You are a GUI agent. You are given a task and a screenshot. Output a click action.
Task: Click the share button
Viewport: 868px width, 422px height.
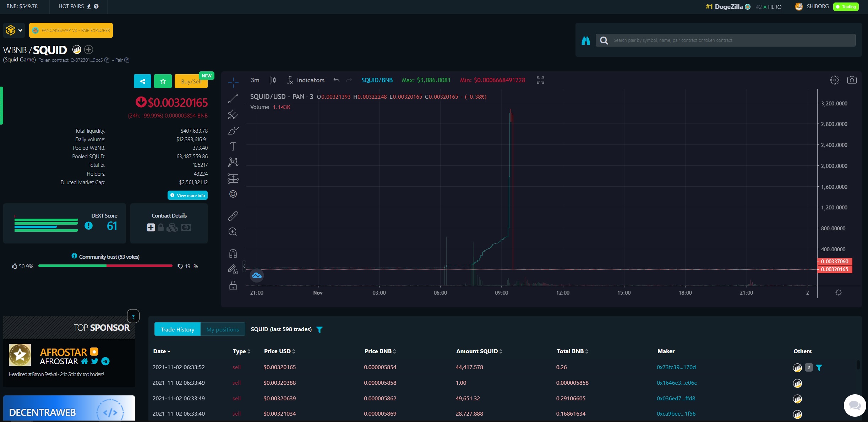click(142, 81)
